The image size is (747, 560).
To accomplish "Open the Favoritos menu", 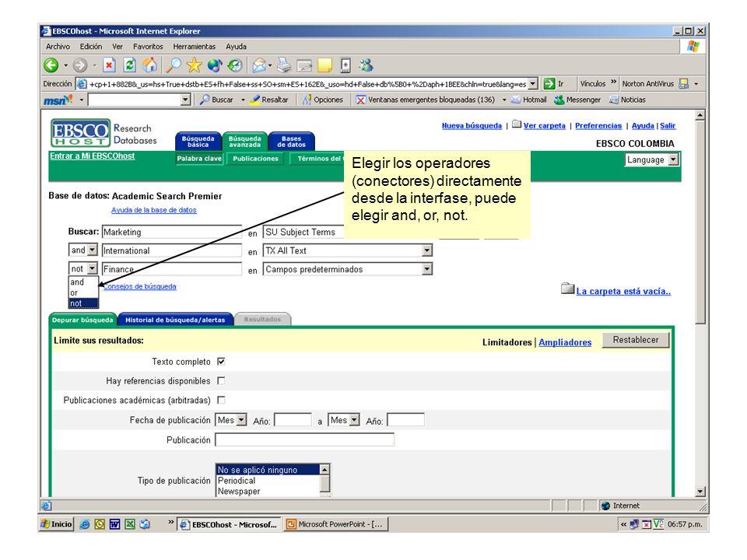I will 148,47.
